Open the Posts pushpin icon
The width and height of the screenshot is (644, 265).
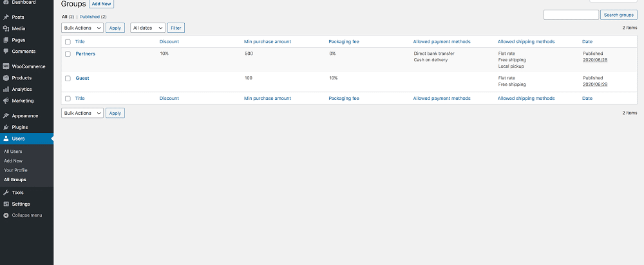(x=6, y=17)
